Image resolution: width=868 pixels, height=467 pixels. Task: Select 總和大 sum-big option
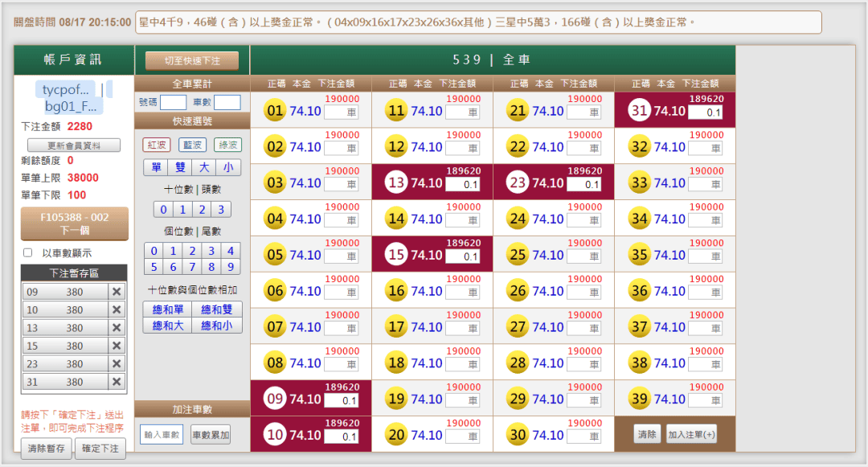(168, 326)
